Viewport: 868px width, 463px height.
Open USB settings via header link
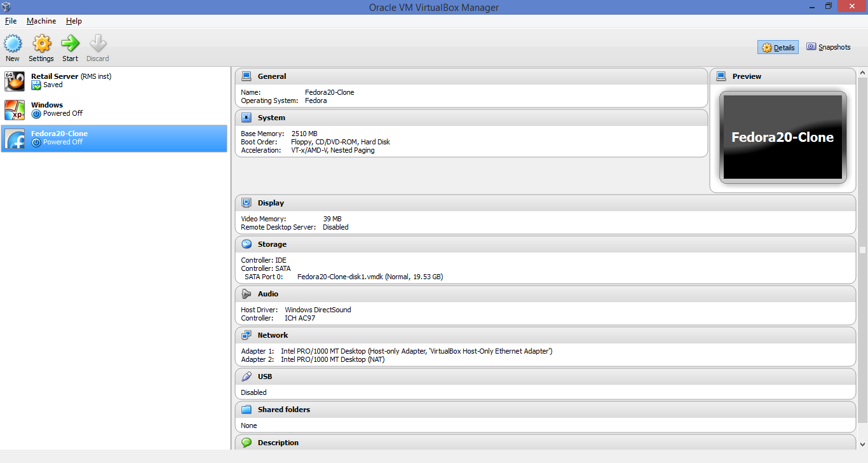265,377
